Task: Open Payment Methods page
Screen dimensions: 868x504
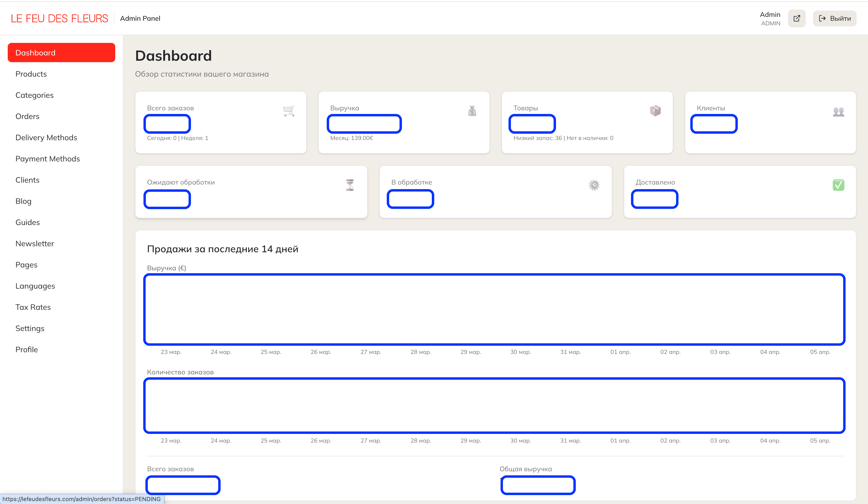Action: pyautogui.click(x=47, y=159)
